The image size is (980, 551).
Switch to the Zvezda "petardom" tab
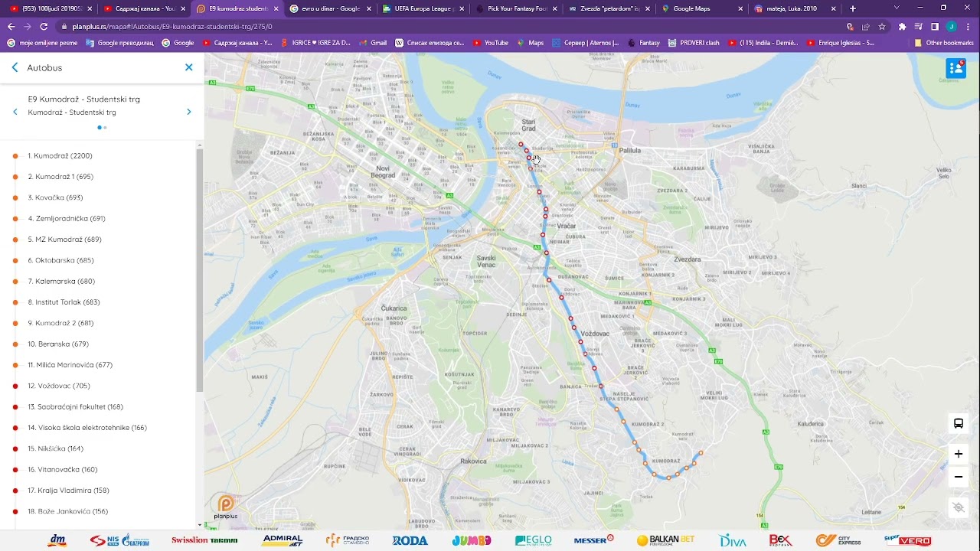point(609,8)
